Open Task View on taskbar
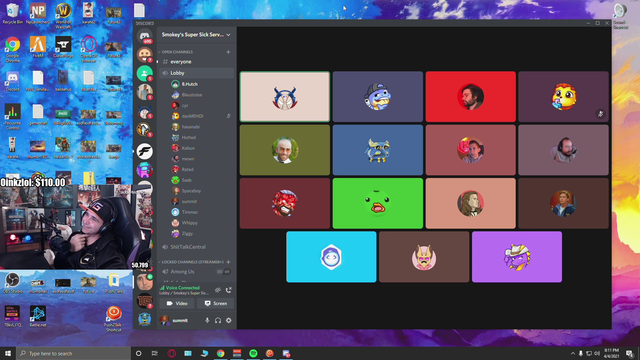 [x=155, y=353]
